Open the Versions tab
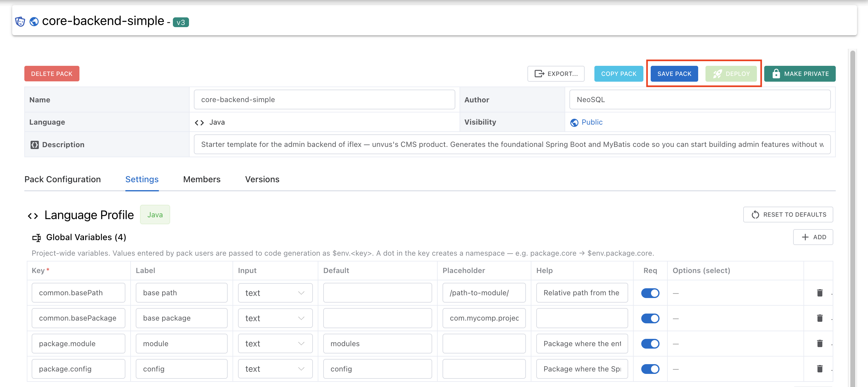 pos(262,179)
